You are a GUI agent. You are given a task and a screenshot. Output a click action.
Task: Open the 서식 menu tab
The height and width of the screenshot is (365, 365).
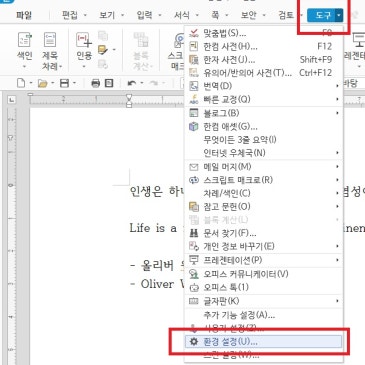pyautogui.click(x=186, y=15)
